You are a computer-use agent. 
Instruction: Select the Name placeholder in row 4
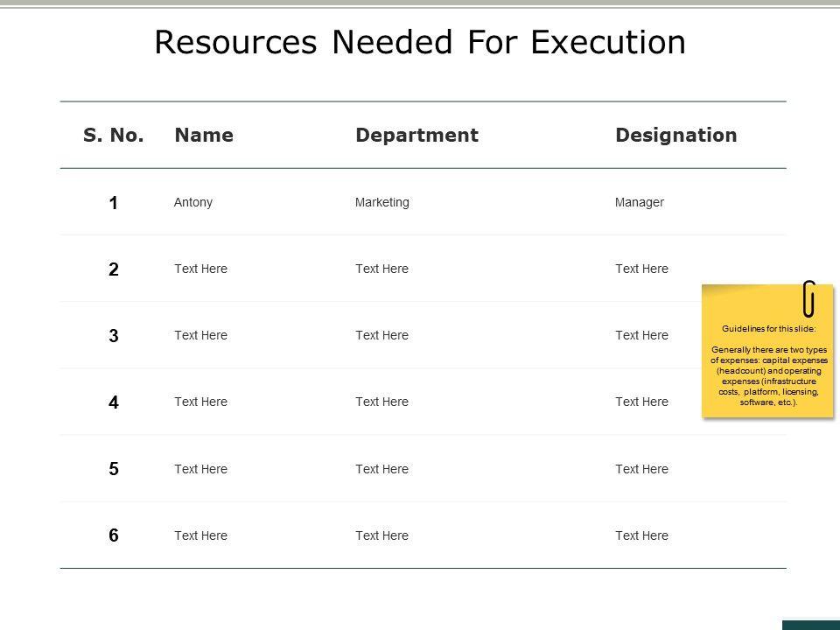point(201,402)
